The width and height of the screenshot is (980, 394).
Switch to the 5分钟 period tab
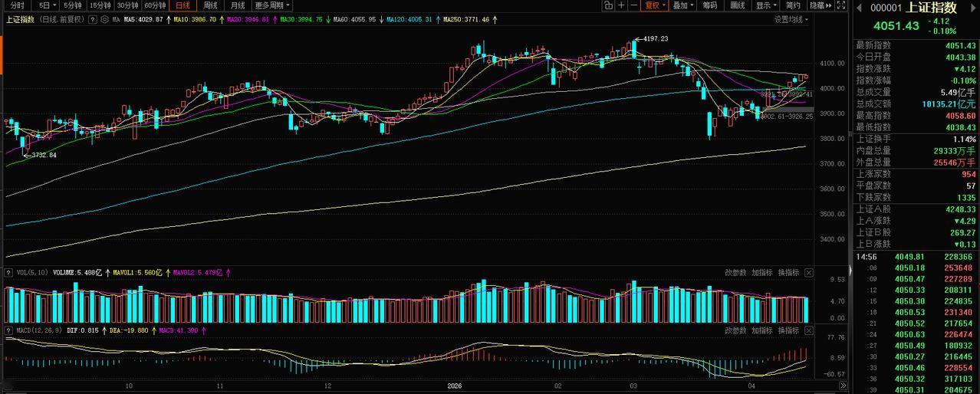tap(72, 5)
